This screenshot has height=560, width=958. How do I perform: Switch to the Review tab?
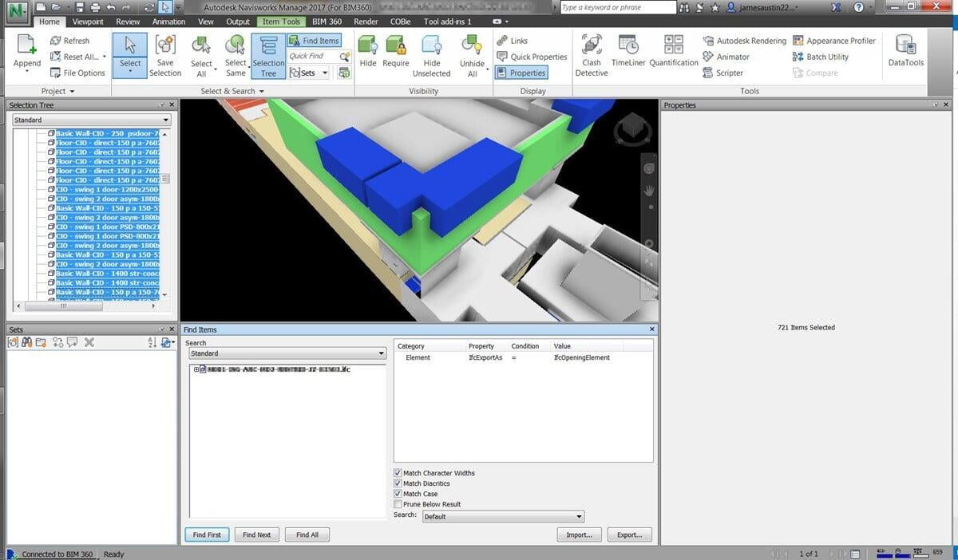[x=128, y=22]
